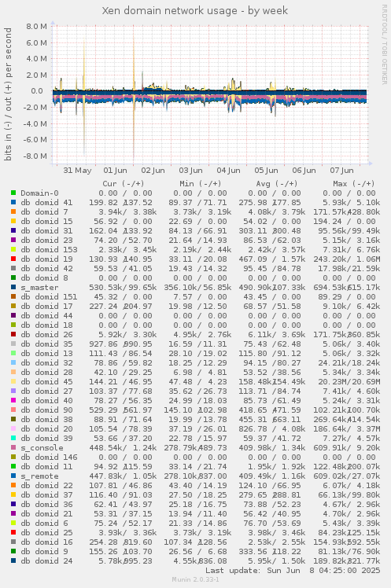Click the 'Avg (-/+)' column header
The image size is (391, 588).
[x=277, y=184]
